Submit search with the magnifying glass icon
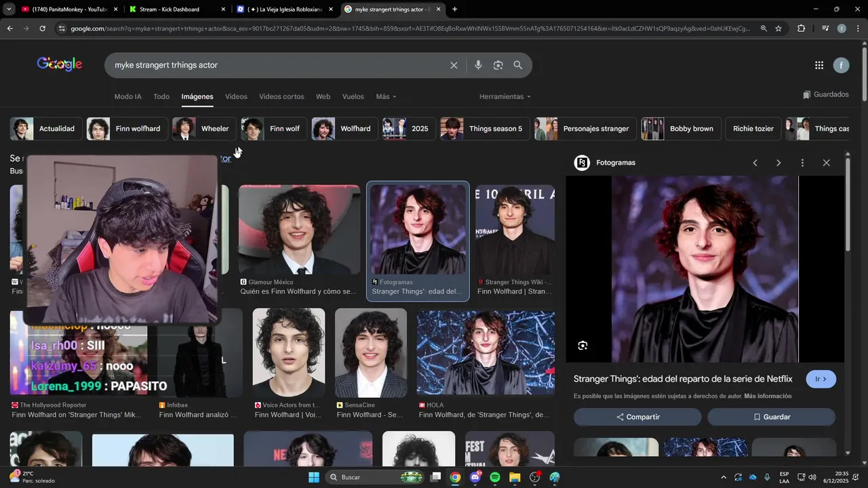Screen dimensions: 868x488 (518, 65)
